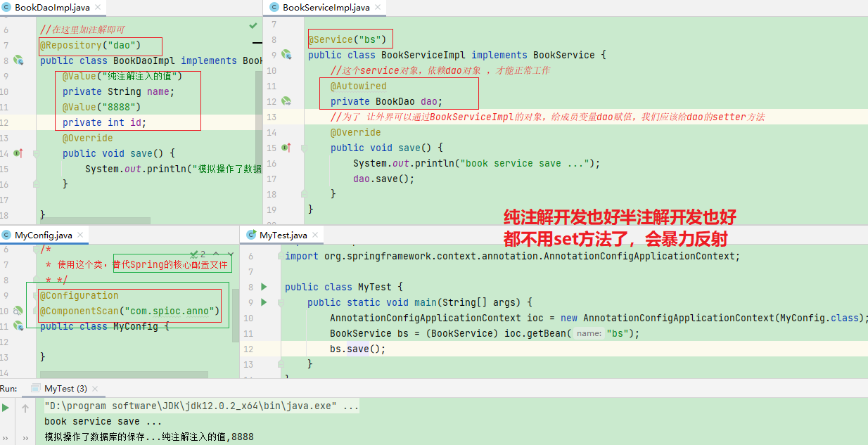The height and width of the screenshot is (445, 868).
Task: Click the import AnnotationConfigApplicationContext line
Action: point(513,256)
